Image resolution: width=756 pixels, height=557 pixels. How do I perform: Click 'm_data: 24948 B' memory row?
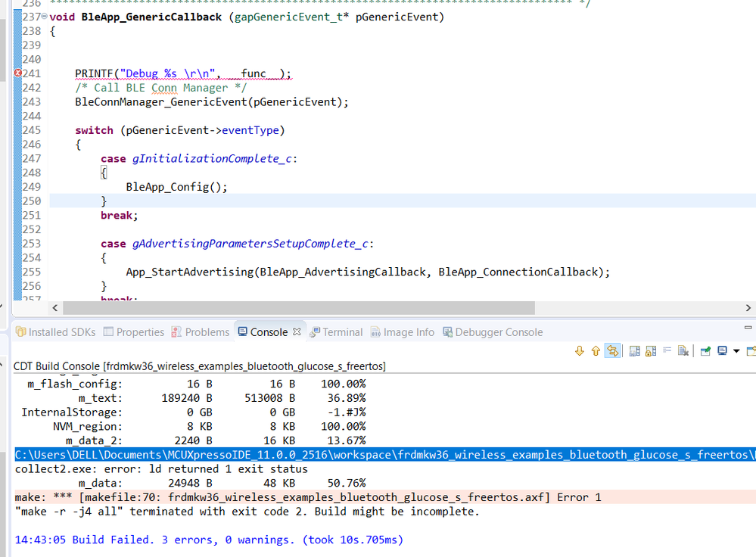[222, 483]
